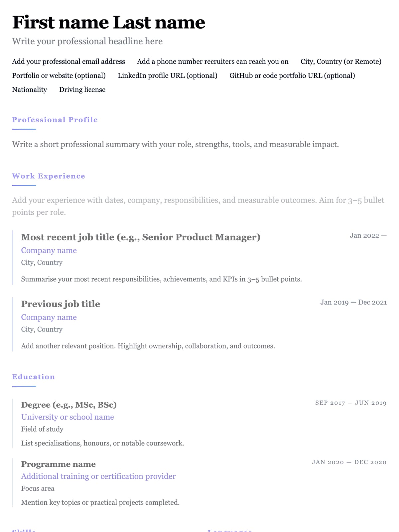The image size is (399, 532).
Task: Edit the professional headline placeholder
Action: [87, 41]
